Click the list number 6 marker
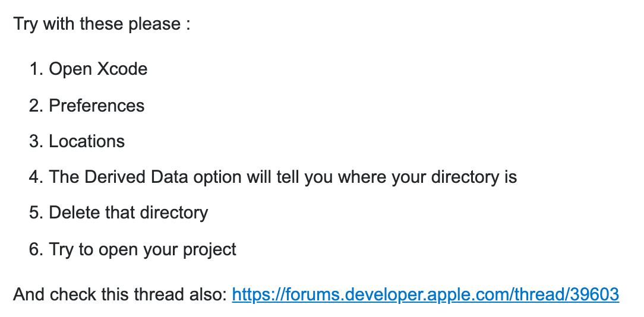Viewport: 644px width, 317px height. [x=37, y=249]
